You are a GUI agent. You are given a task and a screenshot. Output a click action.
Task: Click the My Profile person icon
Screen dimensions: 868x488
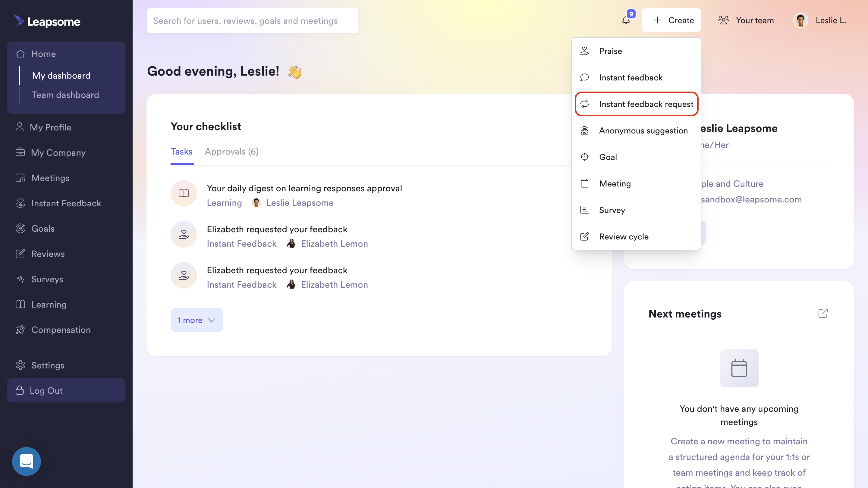click(x=20, y=127)
